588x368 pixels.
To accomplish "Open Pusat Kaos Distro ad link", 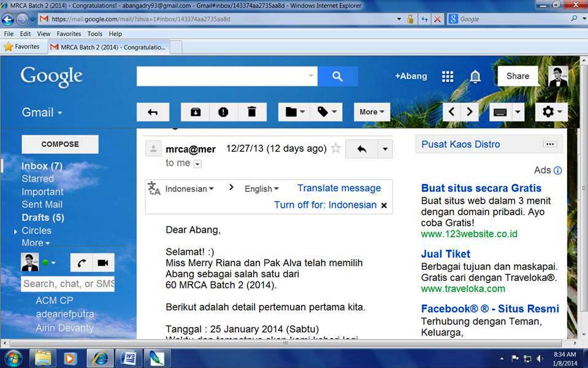I will pyautogui.click(x=460, y=144).
